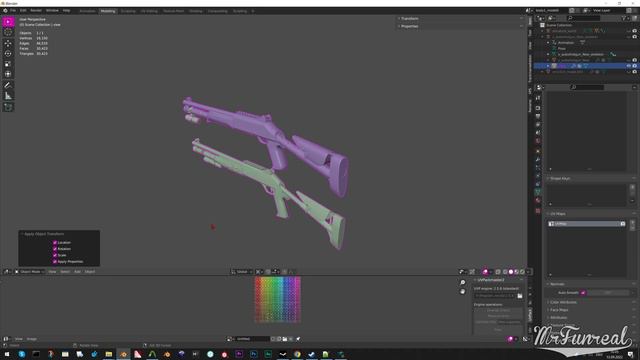The height and width of the screenshot is (360, 640).
Task: Select the Cursor tool
Action: pos(8,32)
